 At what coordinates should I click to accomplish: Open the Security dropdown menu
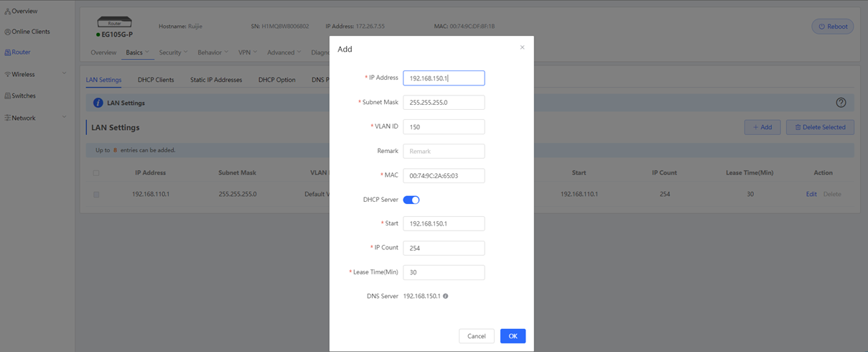click(x=173, y=52)
